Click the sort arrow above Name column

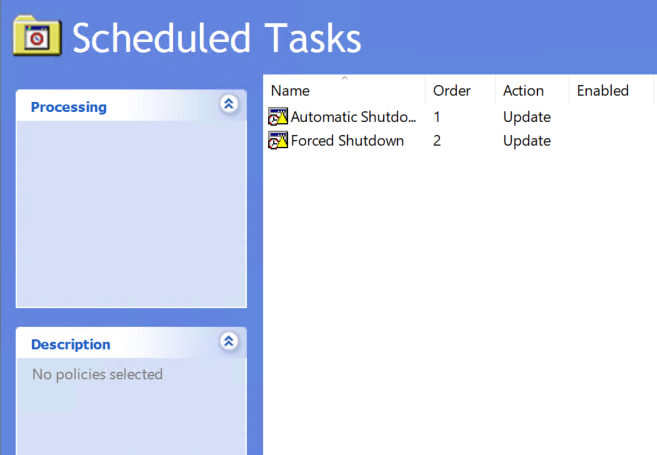(x=344, y=78)
